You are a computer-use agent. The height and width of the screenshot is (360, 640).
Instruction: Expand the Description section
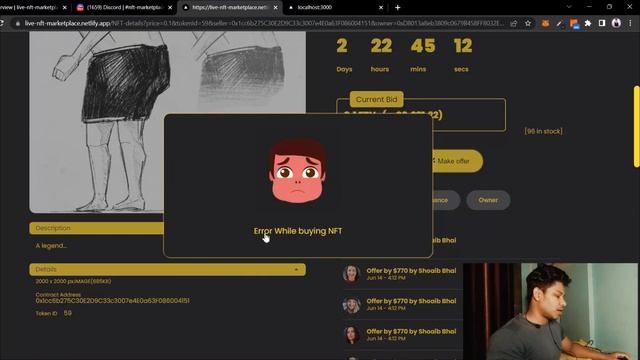pyautogui.click(x=96, y=228)
